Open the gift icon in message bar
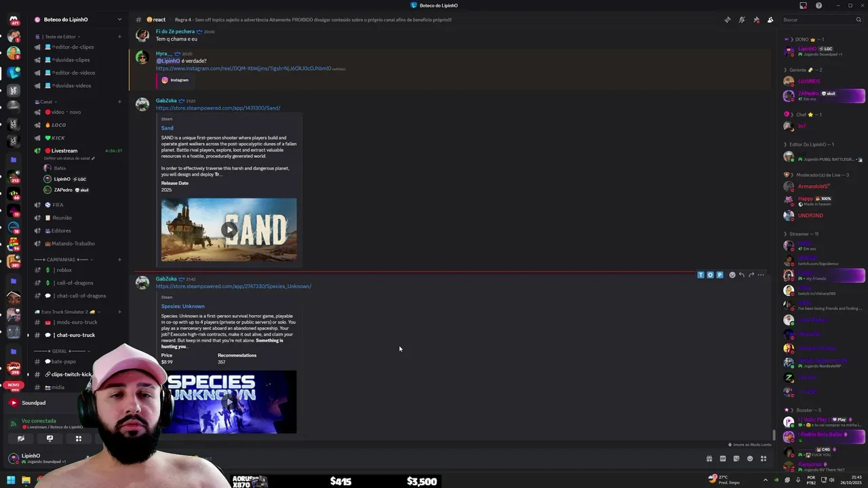Screen dimensions: 868x488 point(709,459)
